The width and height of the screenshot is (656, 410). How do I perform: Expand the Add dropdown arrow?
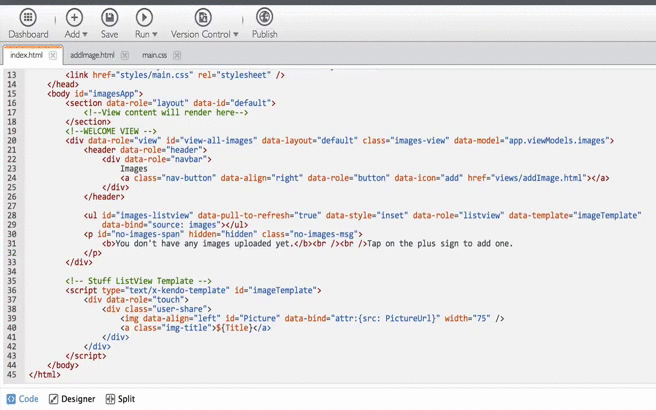85,35
